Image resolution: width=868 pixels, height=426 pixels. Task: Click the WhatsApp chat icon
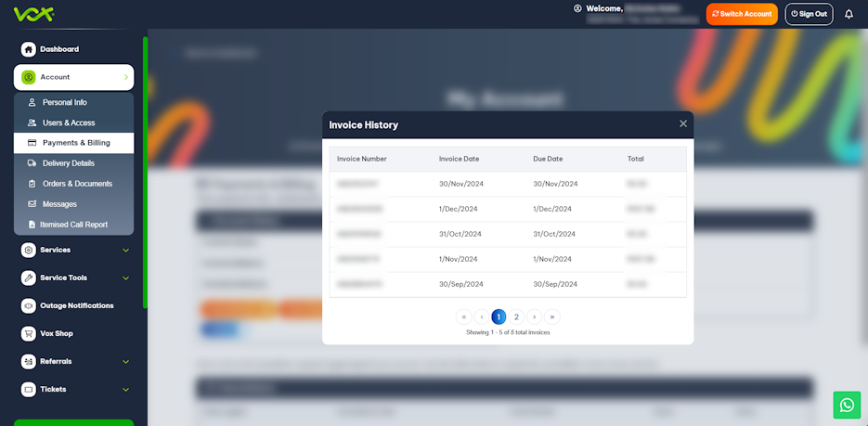[847, 405]
